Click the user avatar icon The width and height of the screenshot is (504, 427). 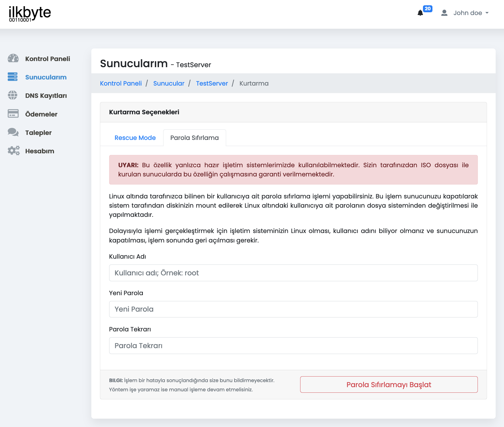(444, 13)
